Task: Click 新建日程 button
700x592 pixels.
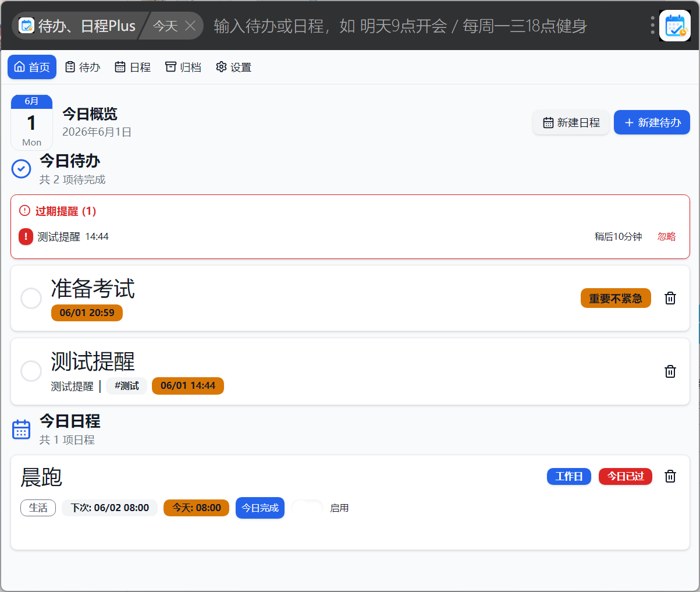Action: (571, 123)
